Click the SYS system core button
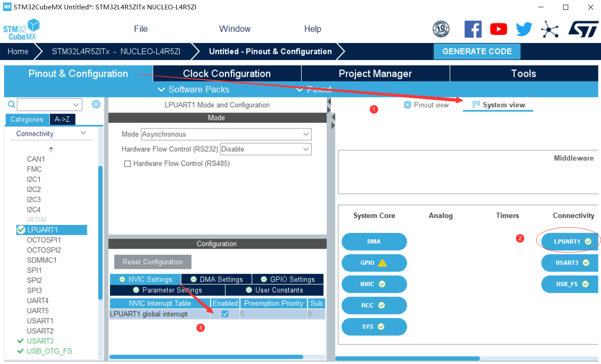This screenshot has height=364, width=601. coord(374,327)
